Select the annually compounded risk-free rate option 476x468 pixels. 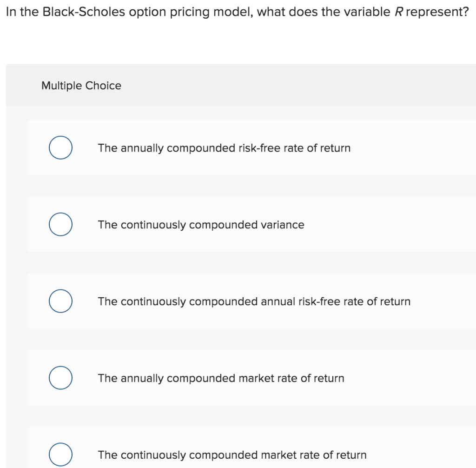point(60,147)
